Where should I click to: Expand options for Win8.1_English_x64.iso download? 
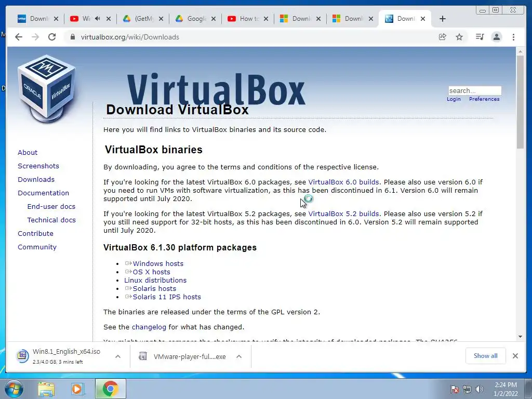click(118, 356)
